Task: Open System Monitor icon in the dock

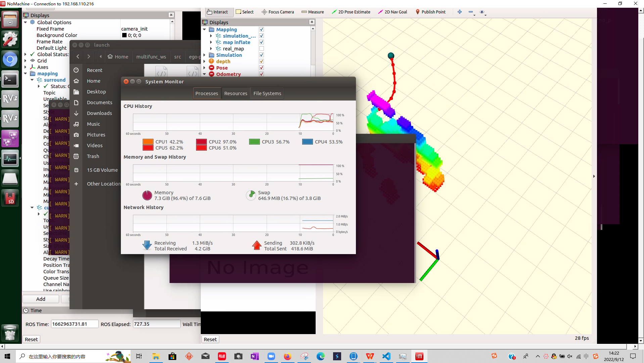Action: point(10,159)
